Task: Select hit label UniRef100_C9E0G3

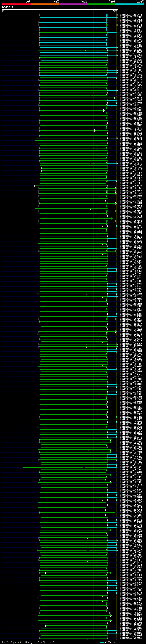Action: tap(131, 583)
